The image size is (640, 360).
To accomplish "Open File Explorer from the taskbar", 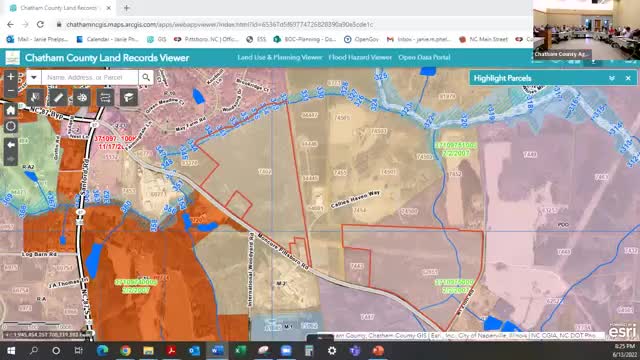I will (x=148, y=351).
